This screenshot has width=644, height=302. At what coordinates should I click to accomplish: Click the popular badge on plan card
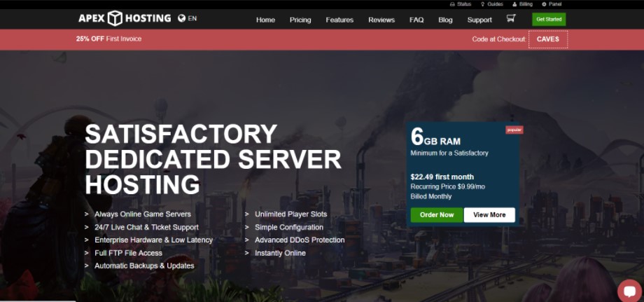pyautogui.click(x=514, y=130)
